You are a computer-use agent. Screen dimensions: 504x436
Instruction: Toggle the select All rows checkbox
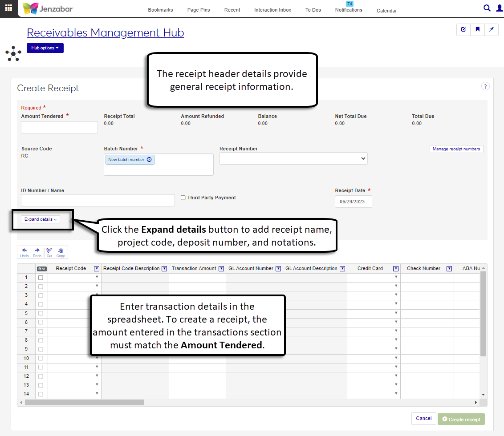(41, 269)
